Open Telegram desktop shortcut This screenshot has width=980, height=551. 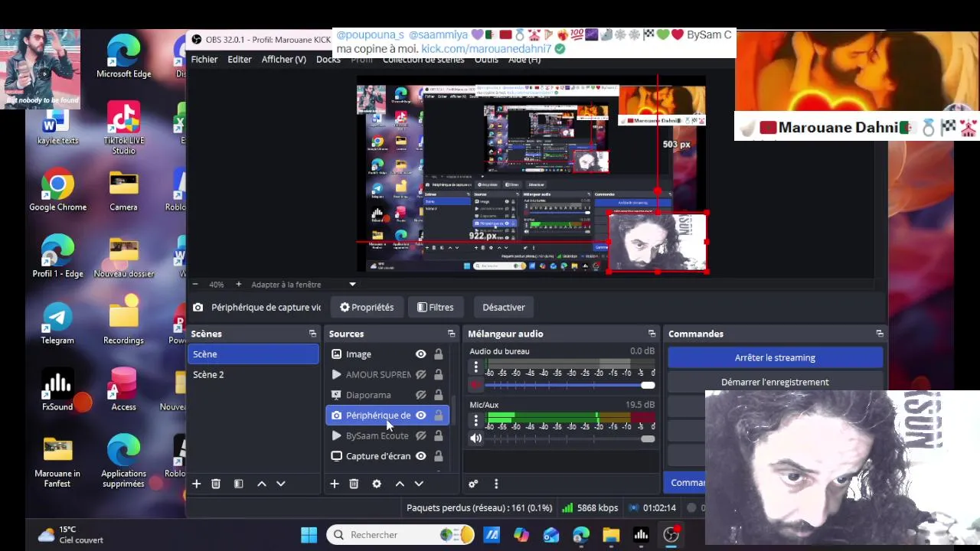57,324
